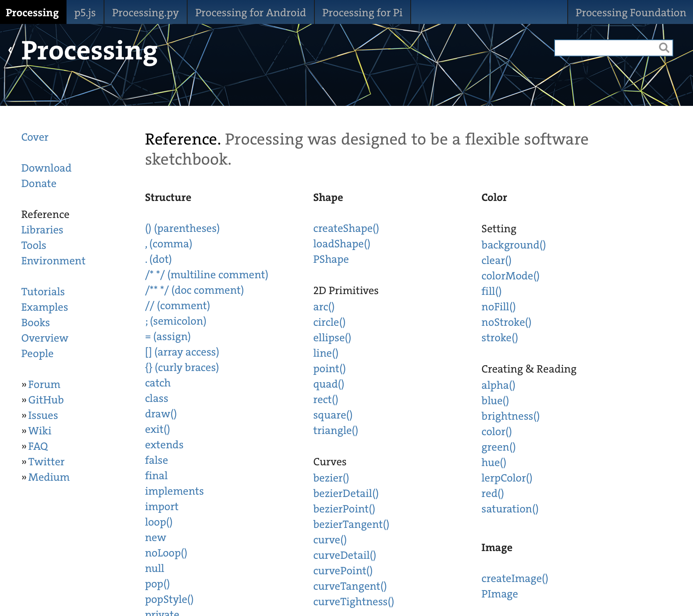Open the bezierTangent() reference
The width and height of the screenshot is (693, 616).
pyautogui.click(x=351, y=524)
